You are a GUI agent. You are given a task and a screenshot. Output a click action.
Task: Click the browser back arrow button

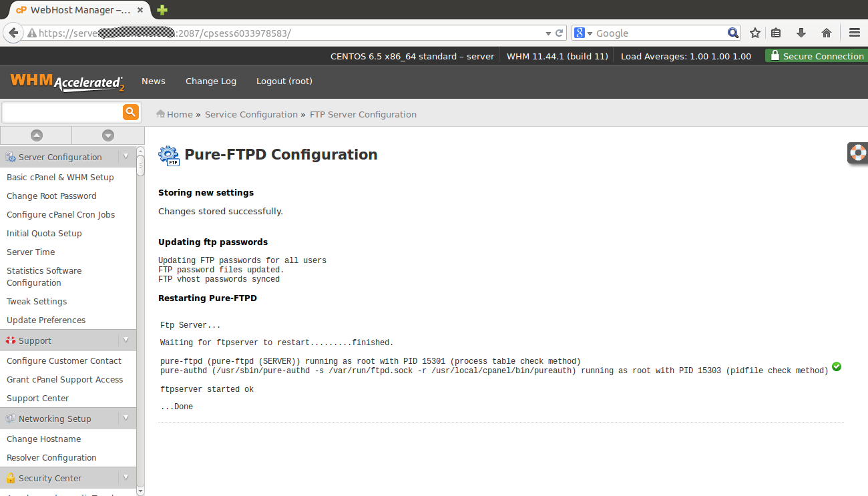tap(13, 33)
